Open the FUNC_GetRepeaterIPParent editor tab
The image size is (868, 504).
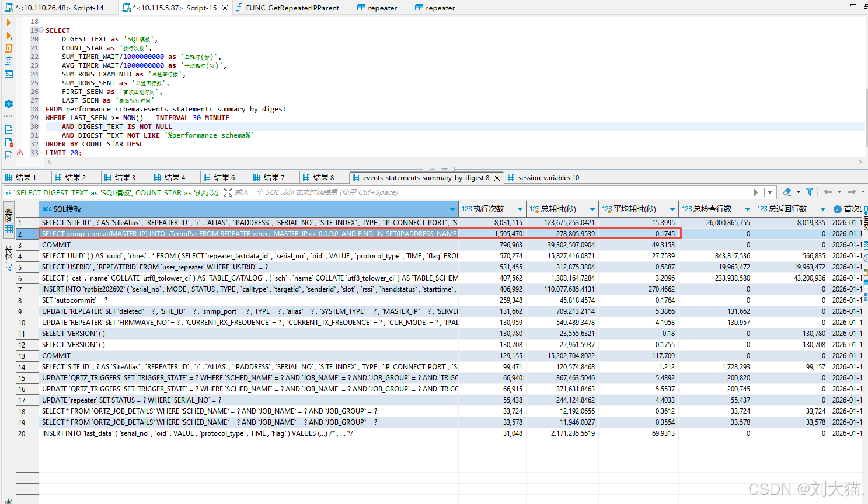click(x=287, y=8)
